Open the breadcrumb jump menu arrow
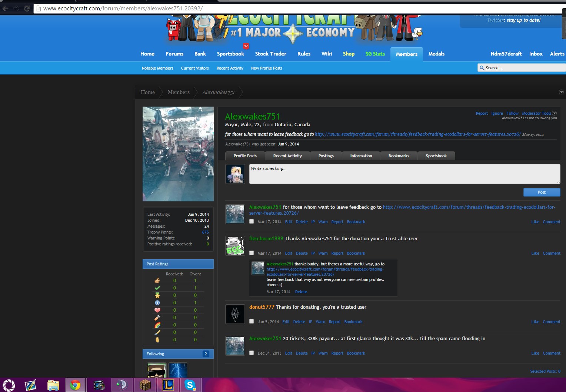This screenshot has height=392, width=566. tap(561, 92)
